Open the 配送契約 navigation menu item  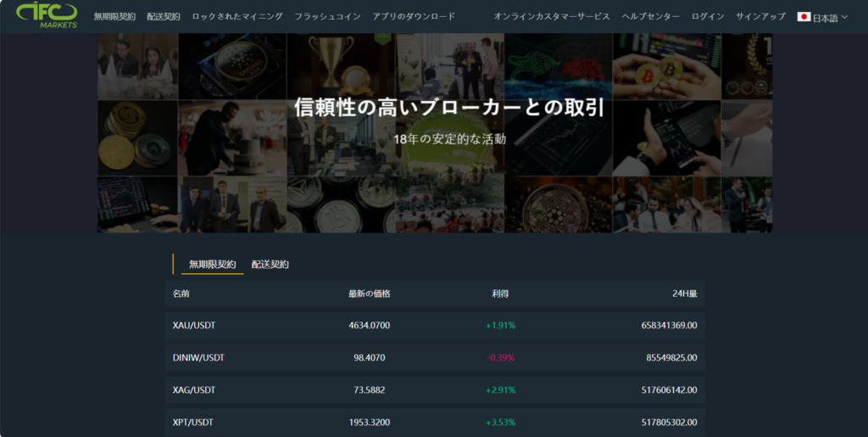[x=164, y=16]
